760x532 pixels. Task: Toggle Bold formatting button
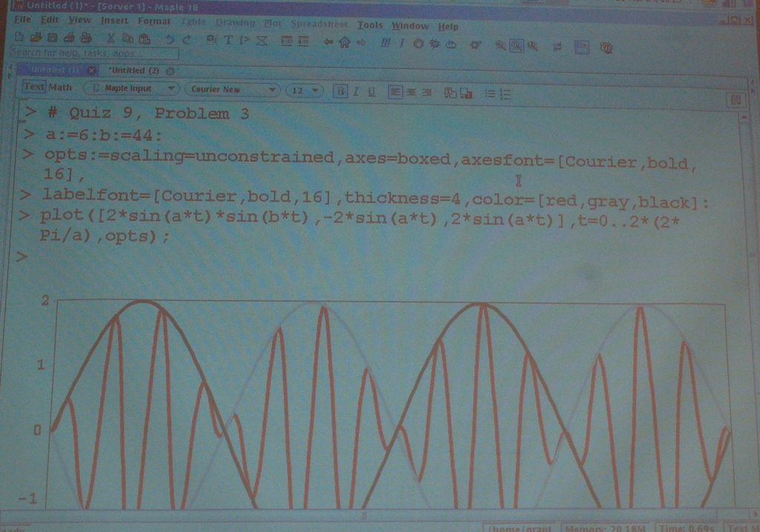[340, 91]
